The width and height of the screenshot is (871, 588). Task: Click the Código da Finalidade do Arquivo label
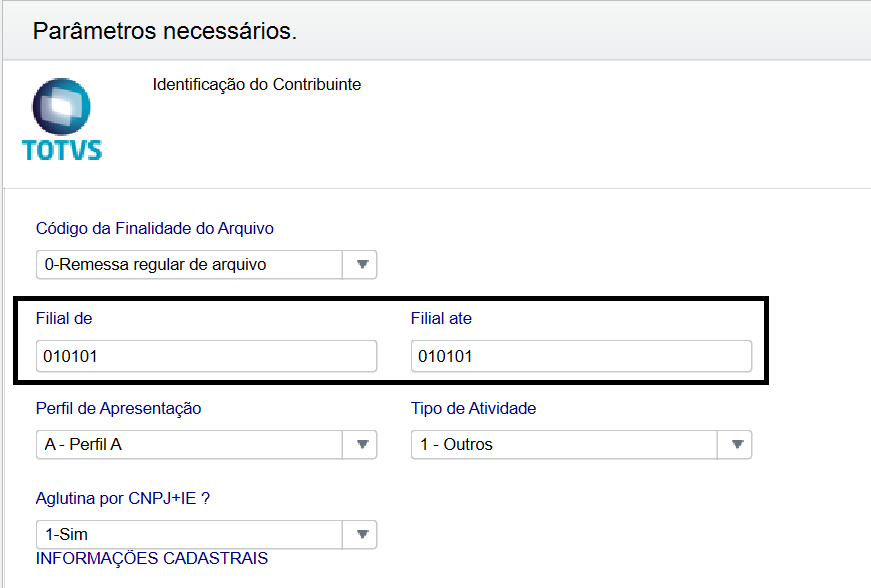click(154, 229)
